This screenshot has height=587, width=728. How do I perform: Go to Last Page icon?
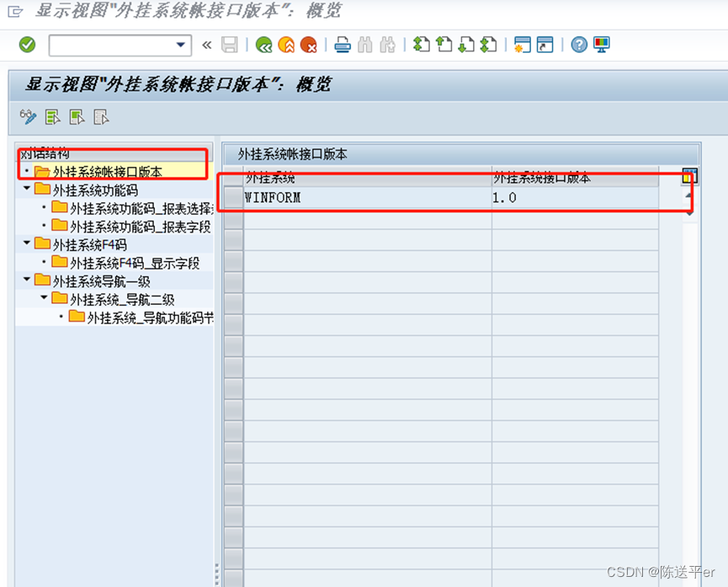point(488,45)
